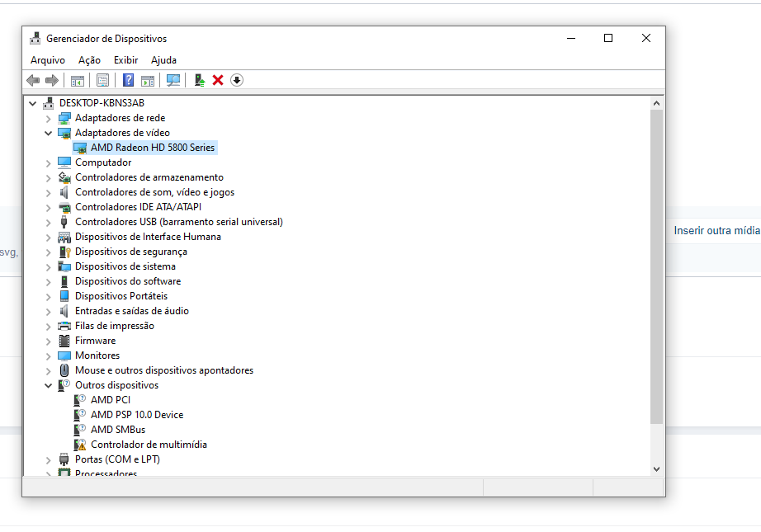Expand Dispositivos de sistema
Viewport: 761px width, 532px height.
(x=48, y=266)
